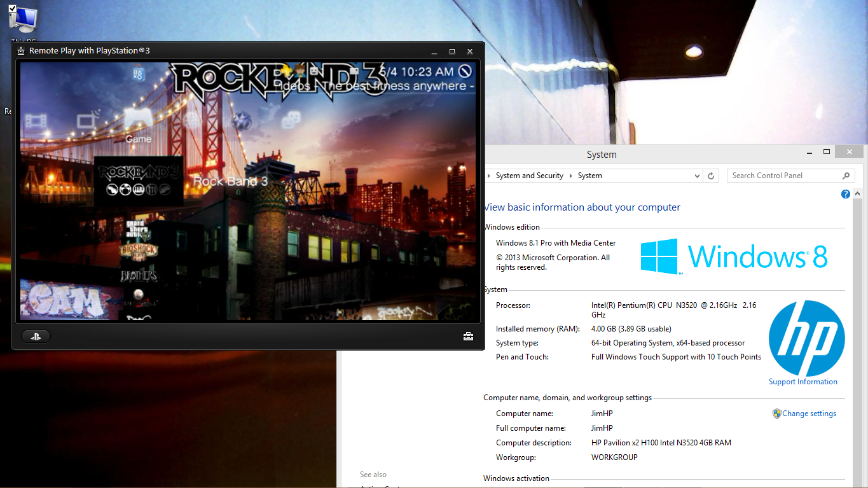
Task: Click the System window vertical scrollbar
Action: pyautogui.click(x=858, y=344)
